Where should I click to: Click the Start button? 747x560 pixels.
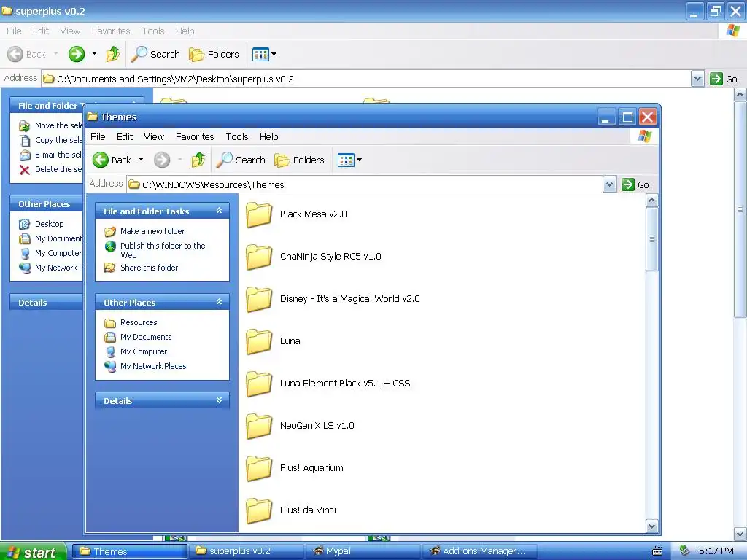point(32,552)
